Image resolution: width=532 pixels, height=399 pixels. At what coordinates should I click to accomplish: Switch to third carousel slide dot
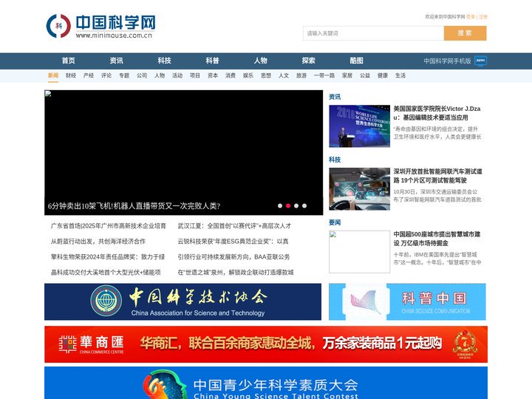[296, 205]
